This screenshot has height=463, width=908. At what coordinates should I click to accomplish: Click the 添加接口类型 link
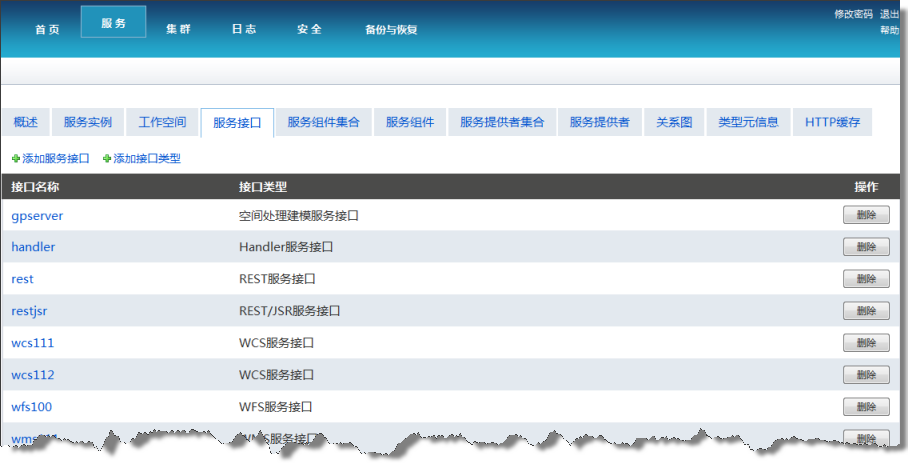147,159
